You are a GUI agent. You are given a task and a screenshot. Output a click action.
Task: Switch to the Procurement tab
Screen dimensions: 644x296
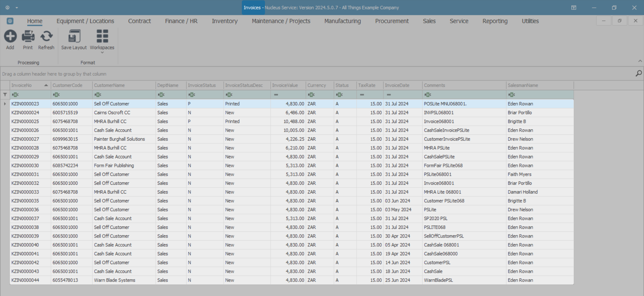pos(392,21)
